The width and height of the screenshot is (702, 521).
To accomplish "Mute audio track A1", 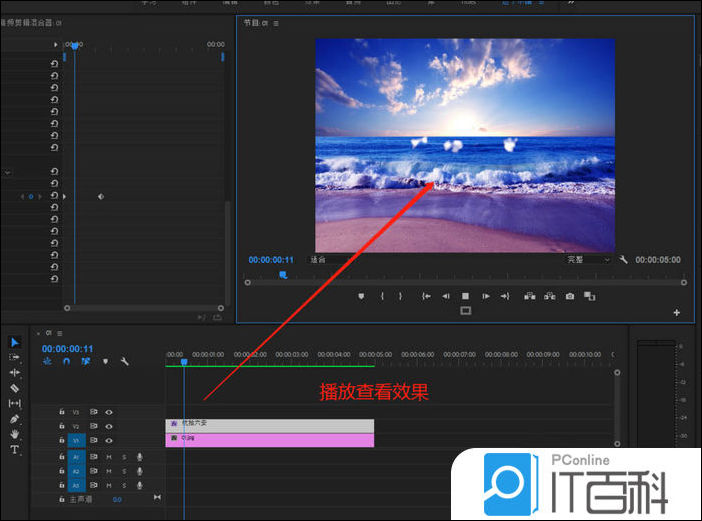I will pyautogui.click(x=109, y=457).
